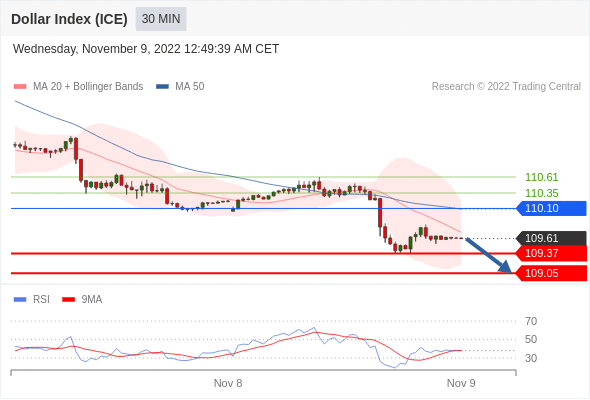Image resolution: width=590 pixels, height=400 pixels.
Task: Click the RSI blue legend swatch
Action: point(20,300)
